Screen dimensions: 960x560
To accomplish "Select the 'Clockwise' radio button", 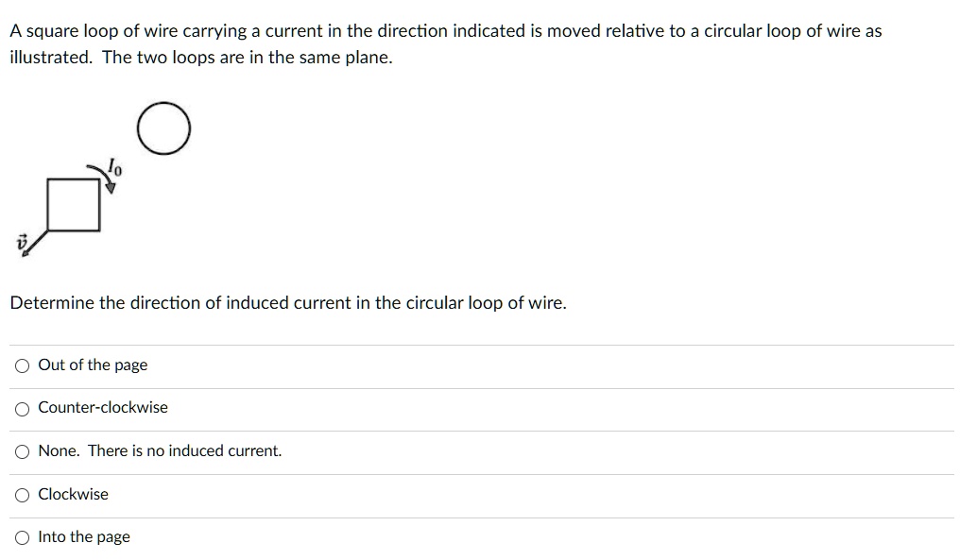I will (x=22, y=494).
